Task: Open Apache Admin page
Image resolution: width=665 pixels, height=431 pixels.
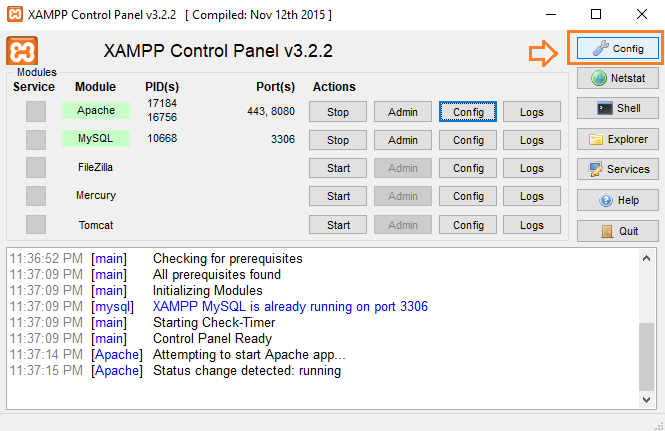Action: click(402, 112)
